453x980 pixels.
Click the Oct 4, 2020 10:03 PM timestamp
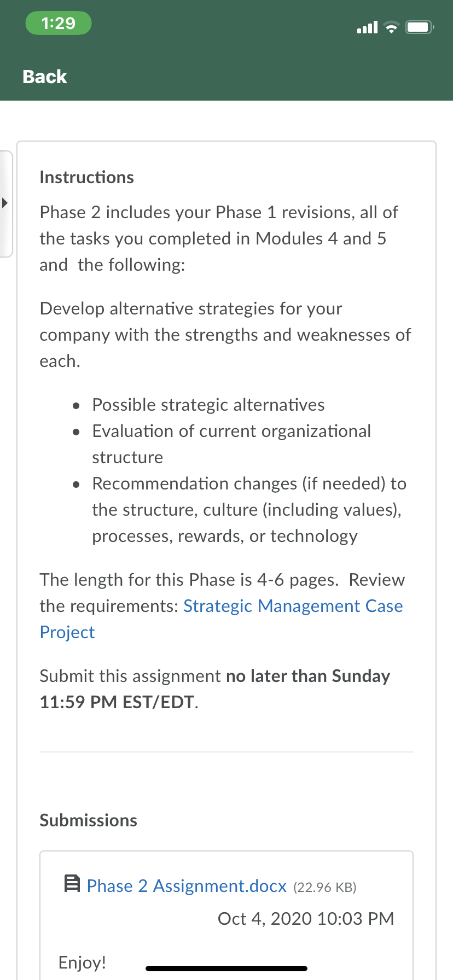(x=306, y=919)
